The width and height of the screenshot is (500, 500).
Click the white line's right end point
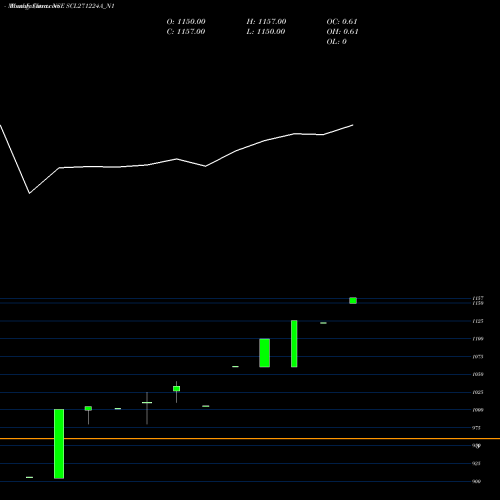tap(353, 125)
